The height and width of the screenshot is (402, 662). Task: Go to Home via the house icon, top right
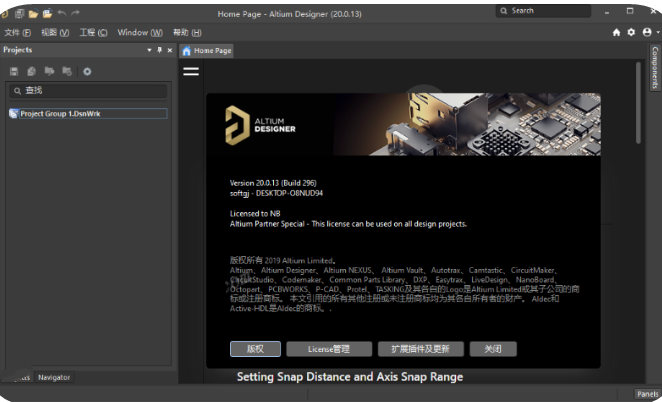[616, 32]
